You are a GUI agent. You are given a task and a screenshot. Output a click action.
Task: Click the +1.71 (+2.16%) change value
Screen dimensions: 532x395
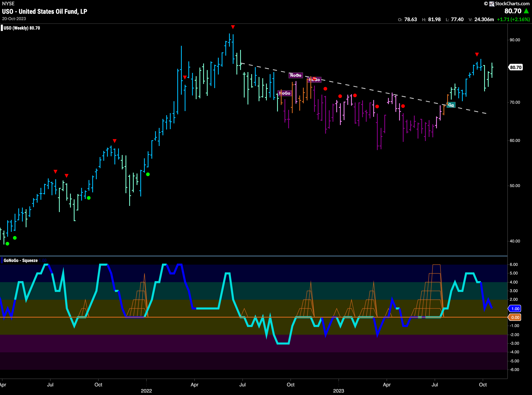pyautogui.click(x=513, y=19)
